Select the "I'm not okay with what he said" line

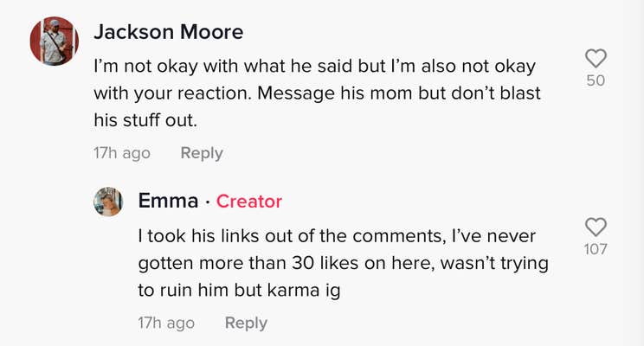[314, 66]
